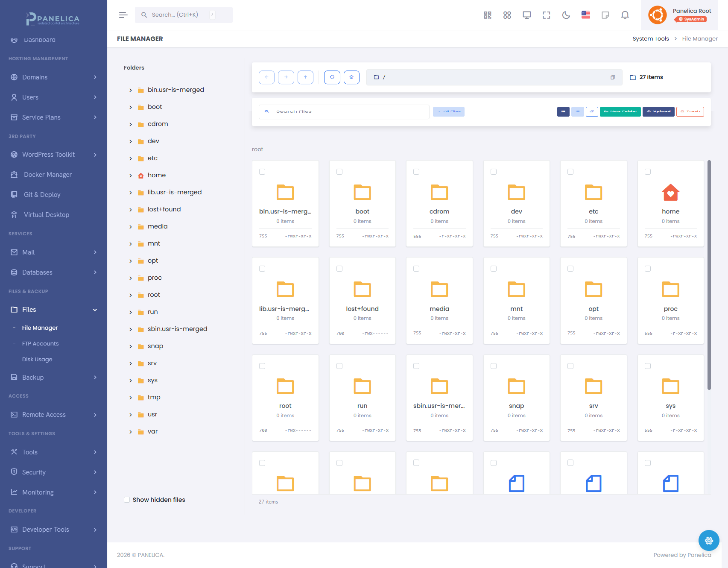728x568 pixels.
Task: Create a folder with the New Folder button
Action: point(620,111)
